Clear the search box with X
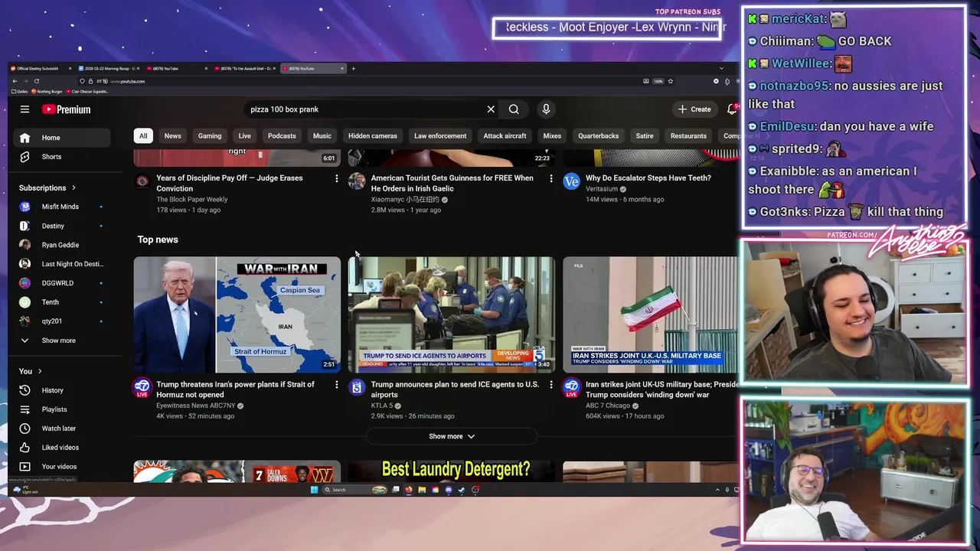Screen dimensions: 980x551 491,109
